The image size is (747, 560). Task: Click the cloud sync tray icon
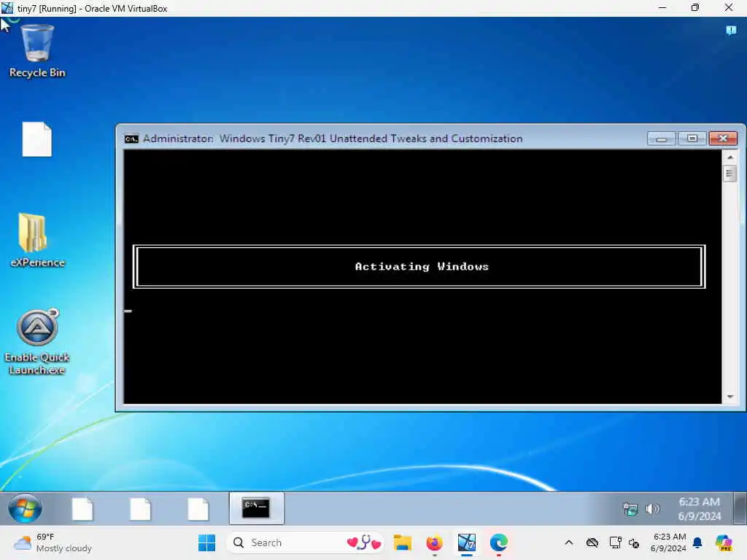coord(592,542)
